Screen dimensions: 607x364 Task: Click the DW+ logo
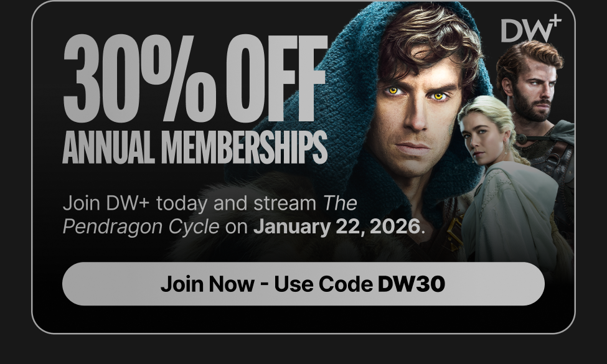[531, 29]
